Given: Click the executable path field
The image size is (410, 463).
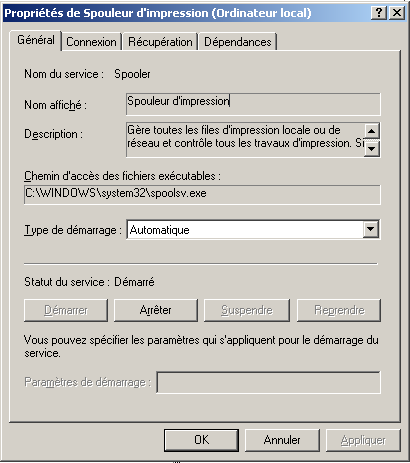Looking at the screenshot, I should [202, 194].
